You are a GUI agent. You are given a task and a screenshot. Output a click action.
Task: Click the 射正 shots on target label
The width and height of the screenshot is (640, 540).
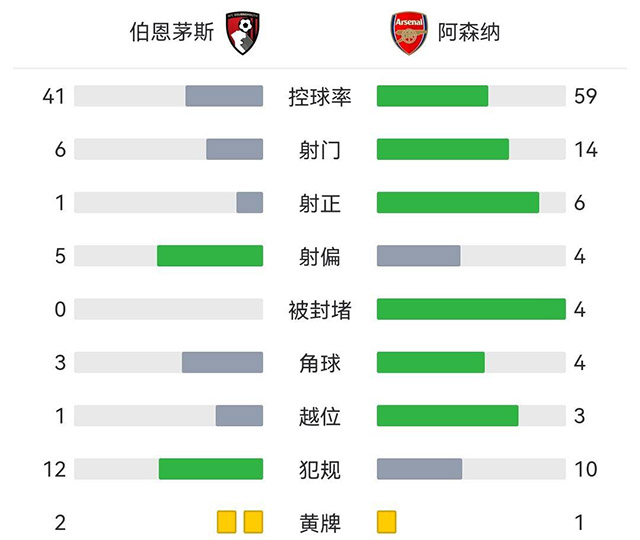tap(320, 203)
